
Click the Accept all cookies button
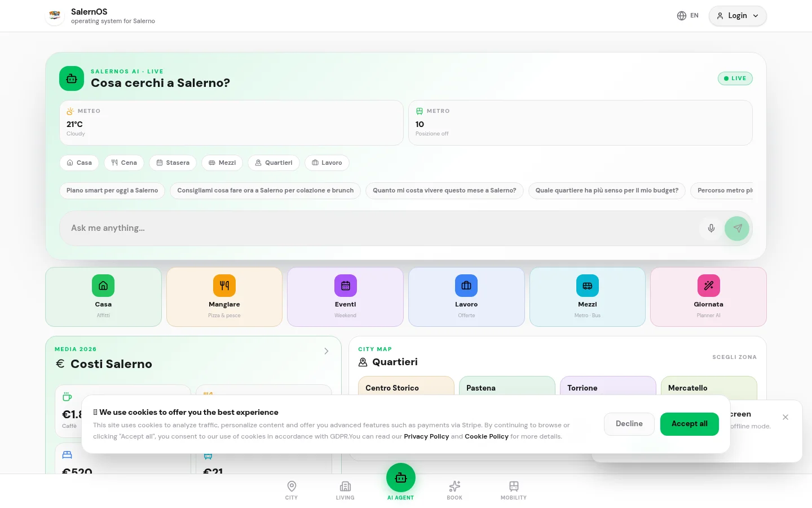pyautogui.click(x=689, y=424)
